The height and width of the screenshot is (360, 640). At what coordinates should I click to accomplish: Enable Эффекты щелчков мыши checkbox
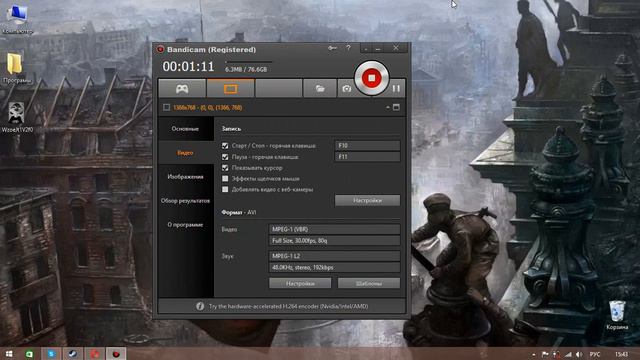[225, 178]
